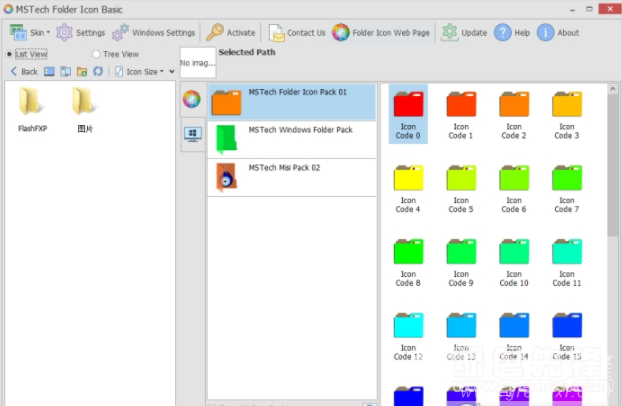The width and height of the screenshot is (622, 406).
Task: Choose the blue Icon Code 14 folder
Action: point(514,337)
